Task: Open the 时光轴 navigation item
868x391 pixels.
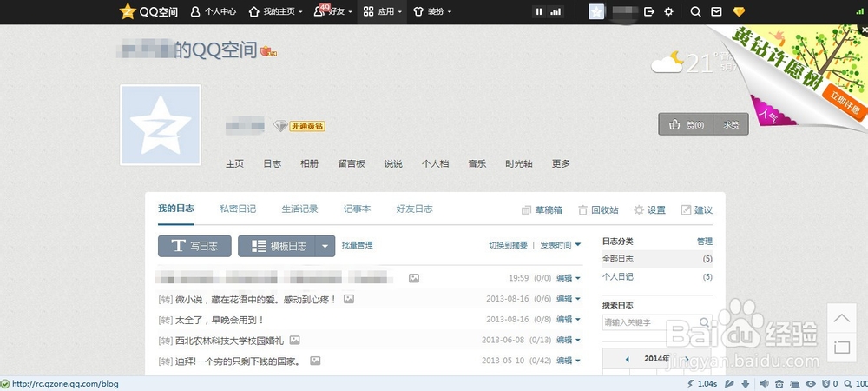Action: [519, 164]
